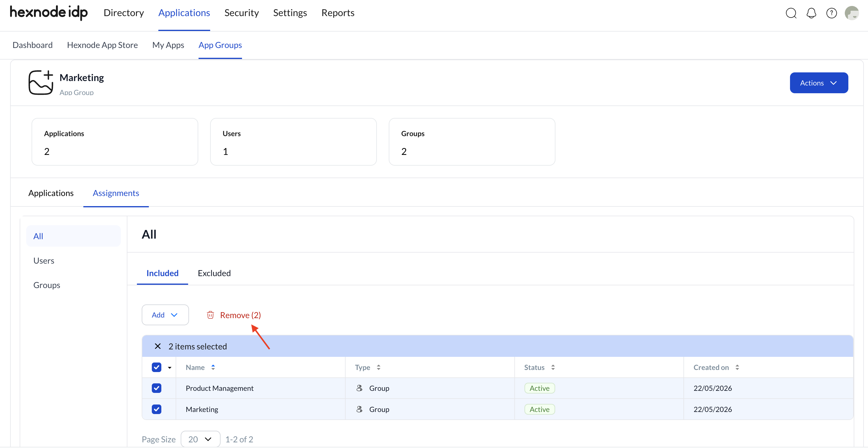Open the Applications top menu

pyautogui.click(x=184, y=13)
